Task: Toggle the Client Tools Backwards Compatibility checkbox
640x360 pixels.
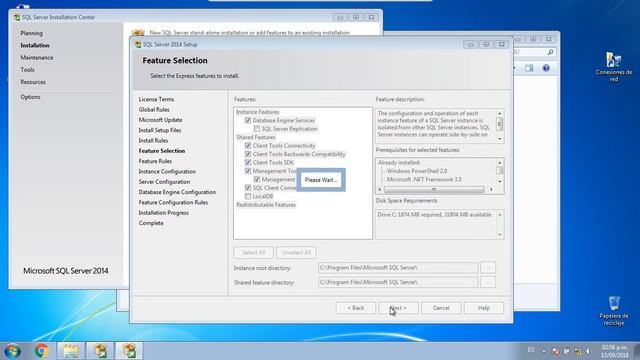Action: click(248, 154)
